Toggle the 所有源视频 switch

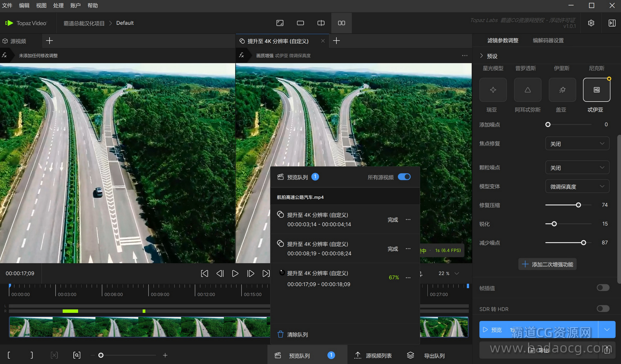(404, 177)
